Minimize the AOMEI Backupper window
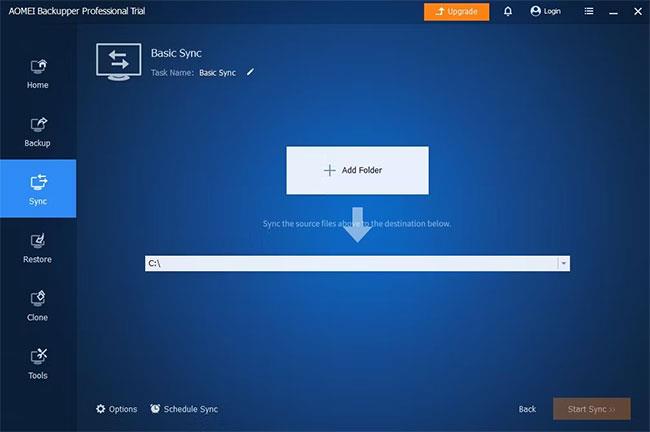Image resolution: width=650 pixels, height=432 pixels. click(614, 12)
